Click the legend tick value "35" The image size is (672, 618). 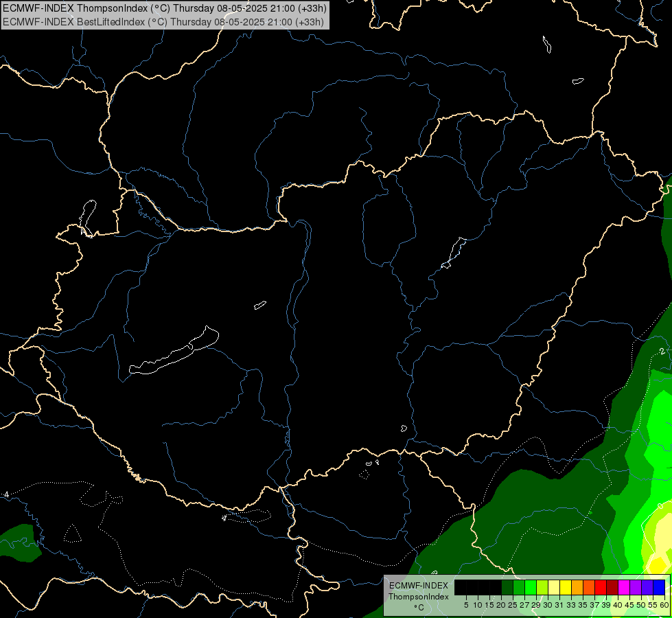[583, 605]
